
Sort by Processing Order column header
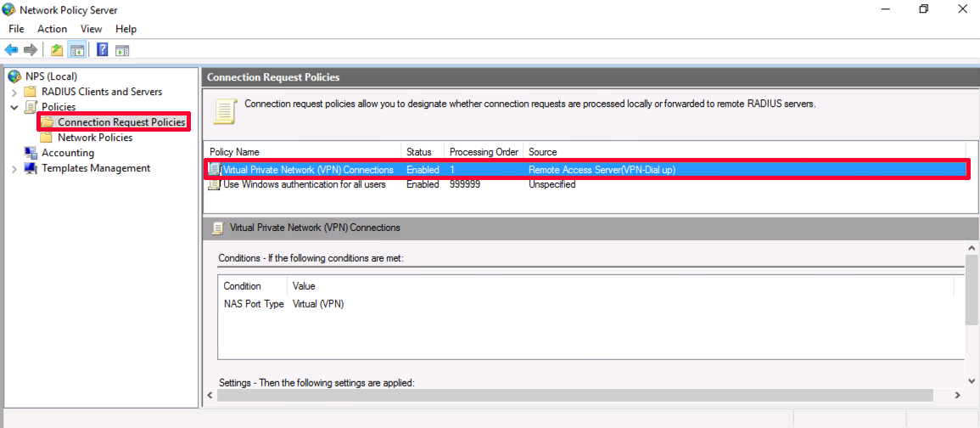[484, 152]
